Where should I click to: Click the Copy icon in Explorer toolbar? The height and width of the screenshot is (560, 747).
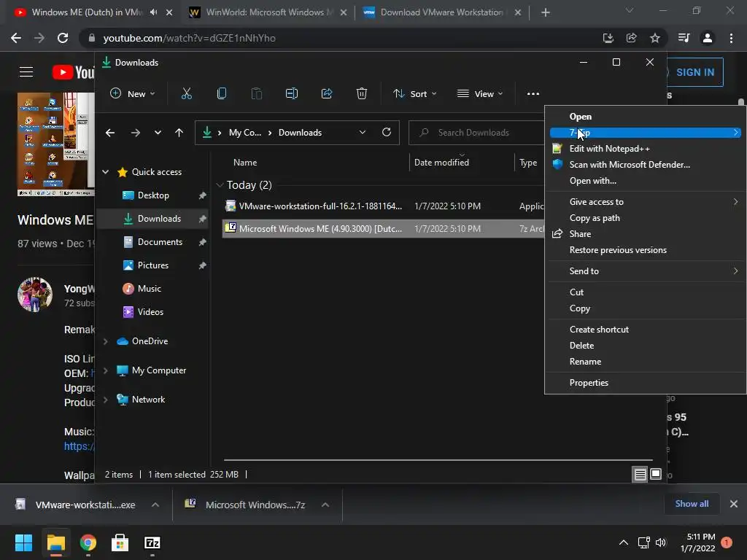point(222,94)
